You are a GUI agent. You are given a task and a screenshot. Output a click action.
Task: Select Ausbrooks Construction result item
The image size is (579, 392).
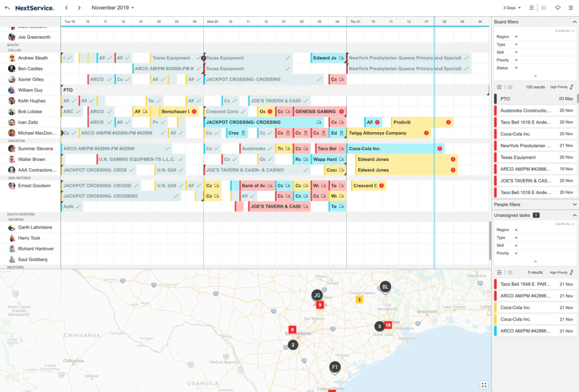coord(534,110)
